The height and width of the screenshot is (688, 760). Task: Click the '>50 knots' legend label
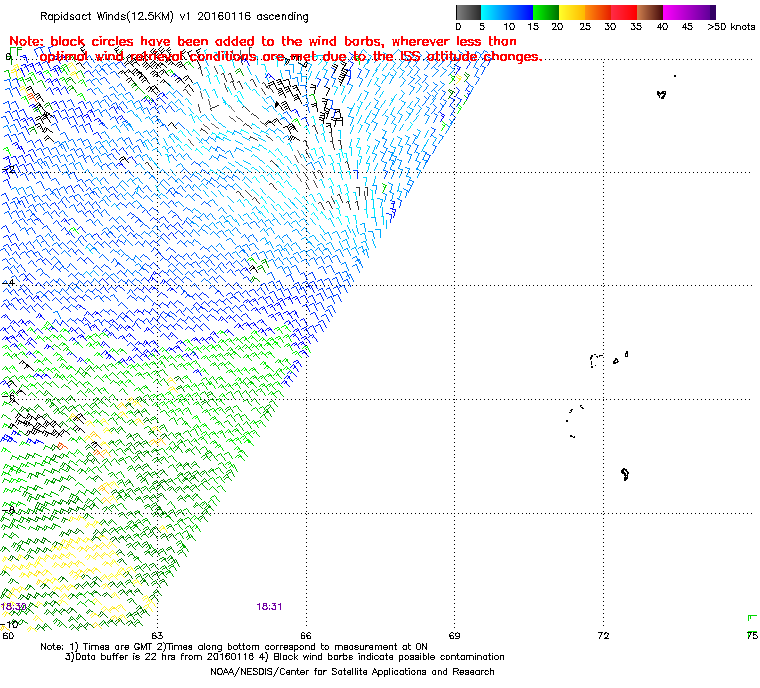[x=731, y=27]
